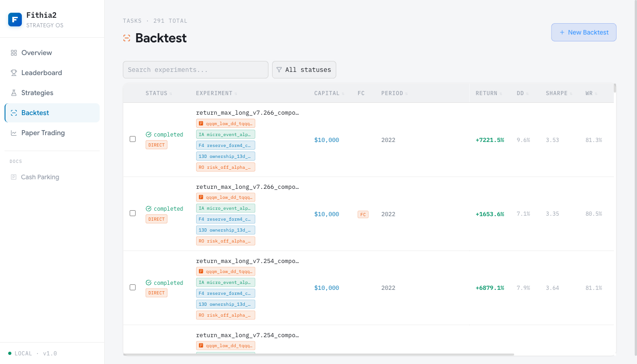The width and height of the screenshot is (637, 364).
Task: Click the $10,000 capital link in first row
Action: tap(327, 140)
